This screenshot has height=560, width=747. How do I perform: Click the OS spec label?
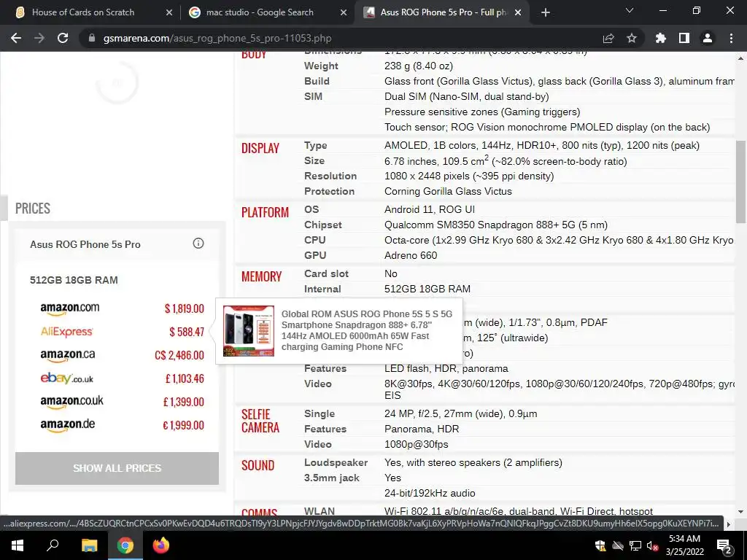(x=311, y=209)
